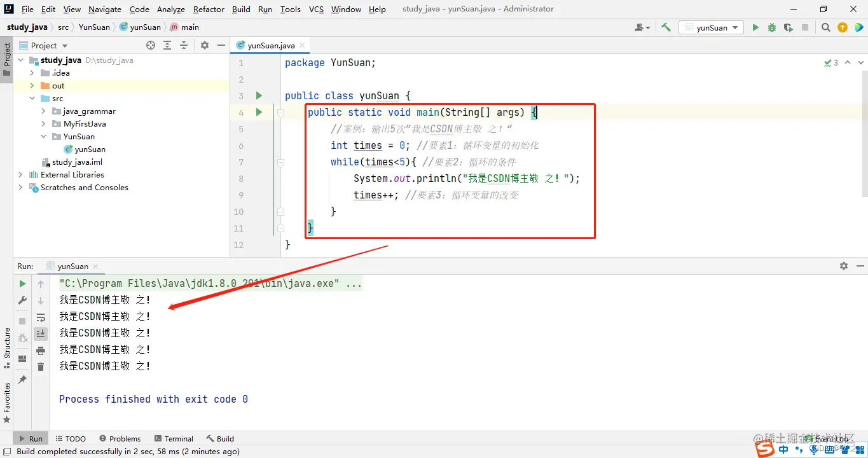Expand the .idea folder
Screen dimensions: 868x458
coord(32,73)
